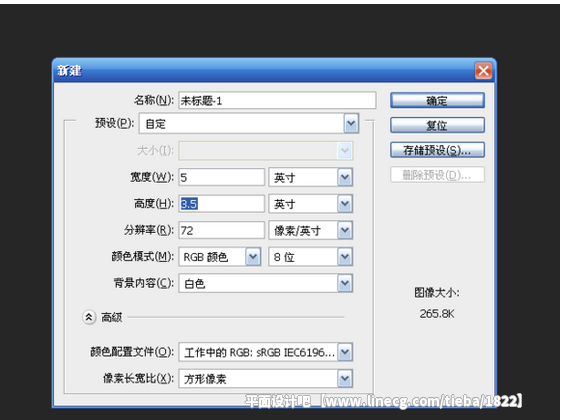Open the 颜色配置文件 dropdown
Image resolution: width=563 pixels, height=420 pixels.
266,352
